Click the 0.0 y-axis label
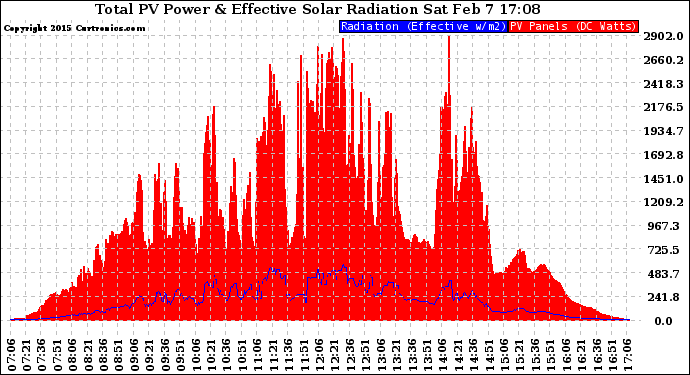The width and height of the screenshot is (690, 375). point(664,321)
